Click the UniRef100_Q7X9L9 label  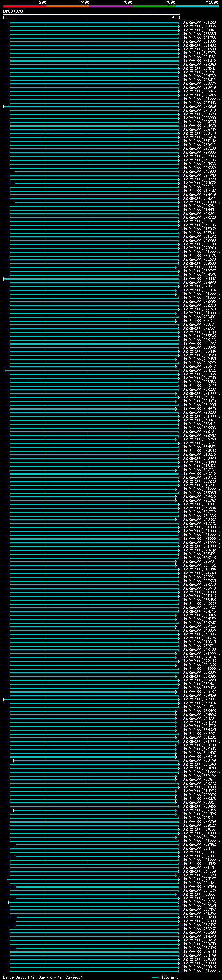(199, 106)
